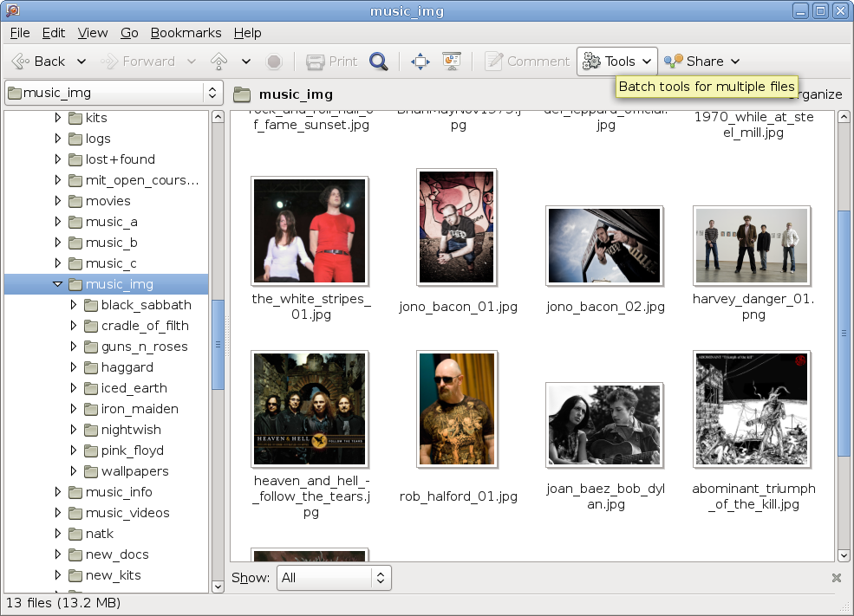The image size is (854, 616).
Task: Select the jono_bacon_01.jpg thumbnail
Action: point(456,227)
